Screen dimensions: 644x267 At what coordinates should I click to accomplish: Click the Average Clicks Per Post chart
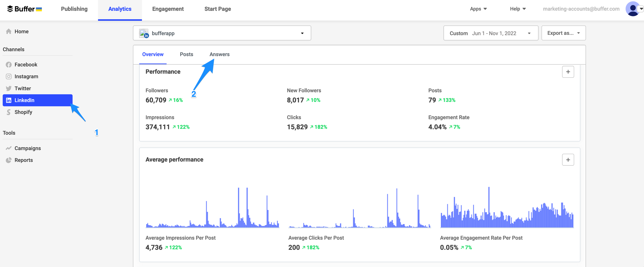click(360, 208)
